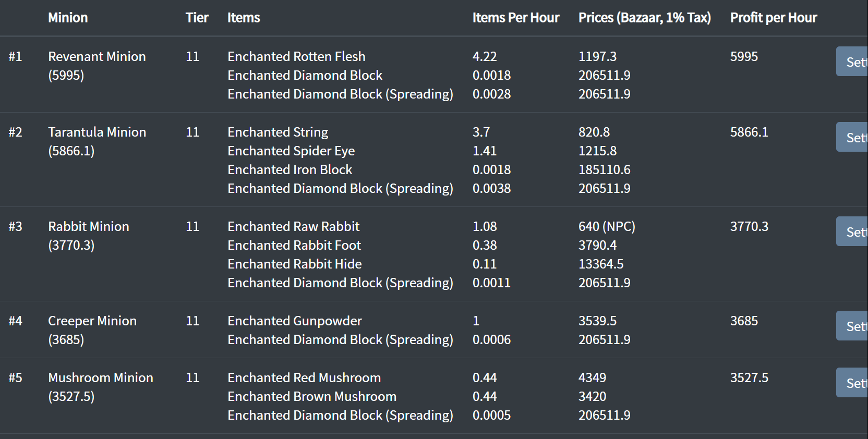
Task: Click the Set button for Mushroom Minion
Action: coord(853,382)
